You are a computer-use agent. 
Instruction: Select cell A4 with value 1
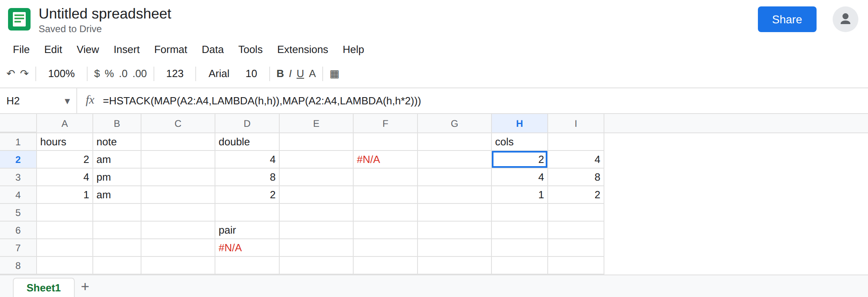65,195
